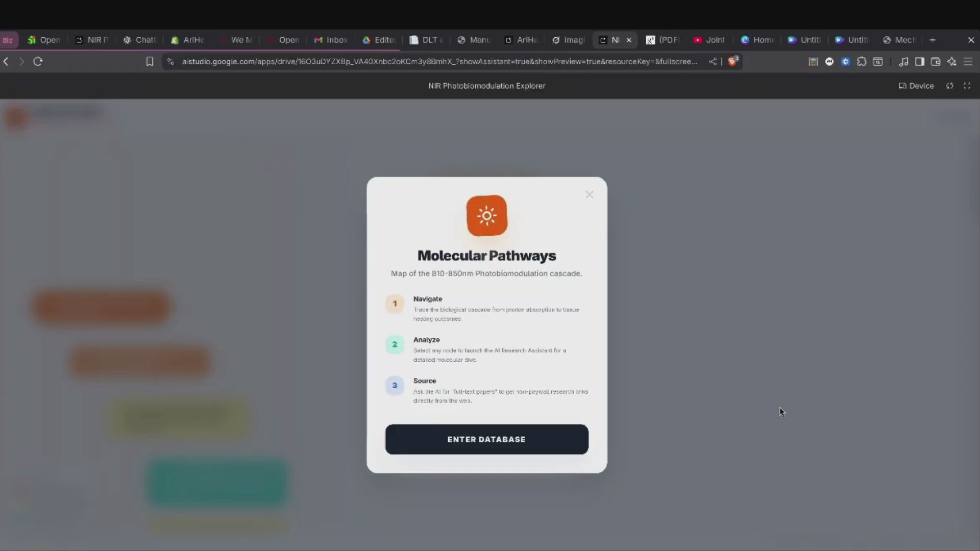This screenshot has width=980, height=551.
Task: Click the address bar URL field
Action: coord(439,61)
